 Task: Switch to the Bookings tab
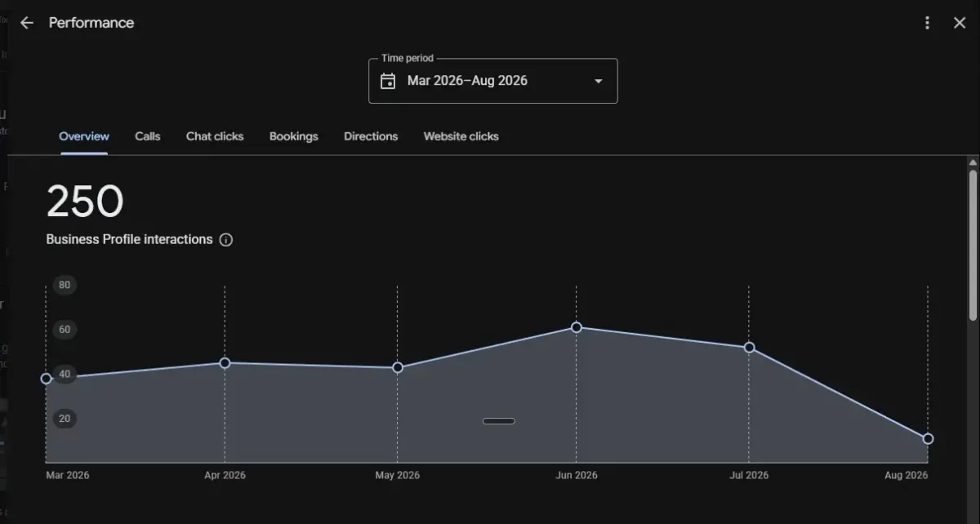294,136
